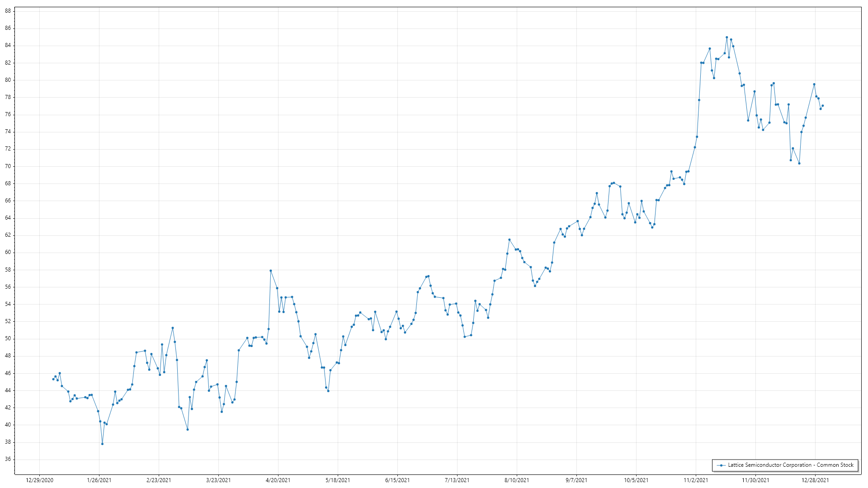Viewport: 868px width, 488px height.
Task: Click the lowest data point near 38
Action: click(102, 444)
